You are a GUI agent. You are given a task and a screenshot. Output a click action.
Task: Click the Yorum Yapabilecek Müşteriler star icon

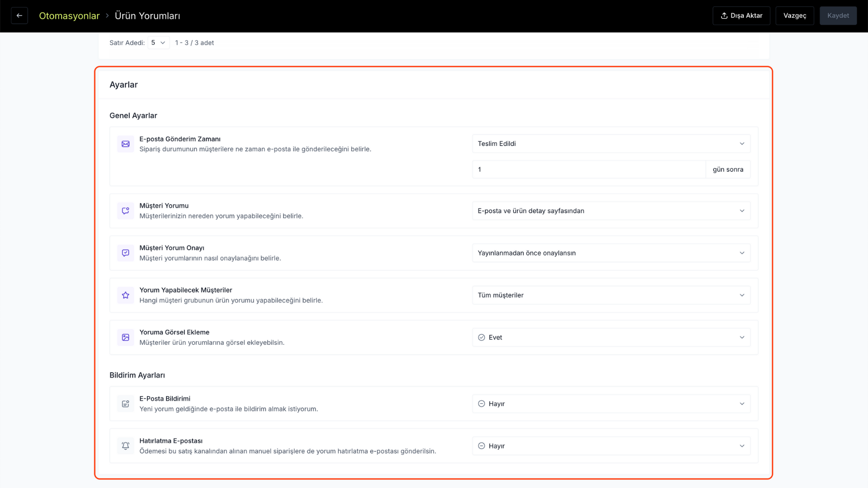tap(126, 295)
